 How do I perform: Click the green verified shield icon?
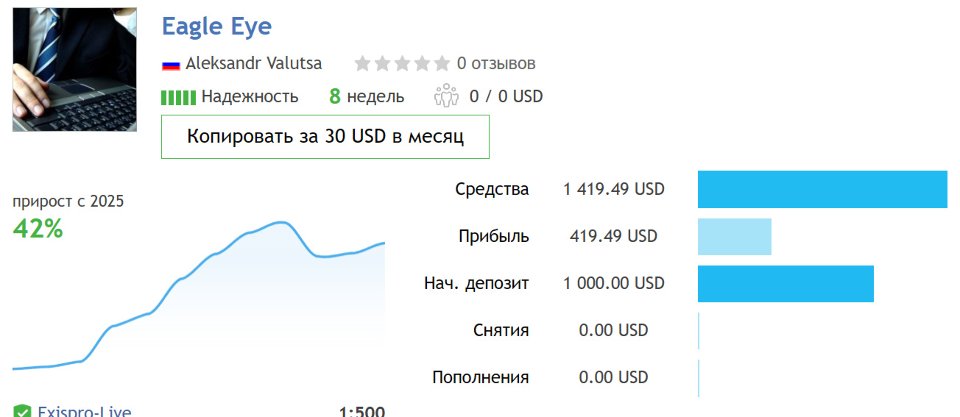tap(21, 411)
